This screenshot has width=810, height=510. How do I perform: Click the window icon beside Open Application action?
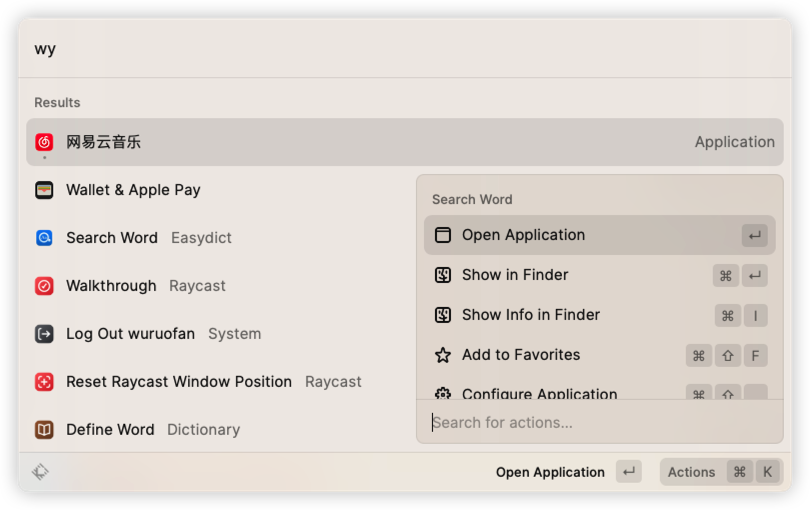click(x=443, y=235)
